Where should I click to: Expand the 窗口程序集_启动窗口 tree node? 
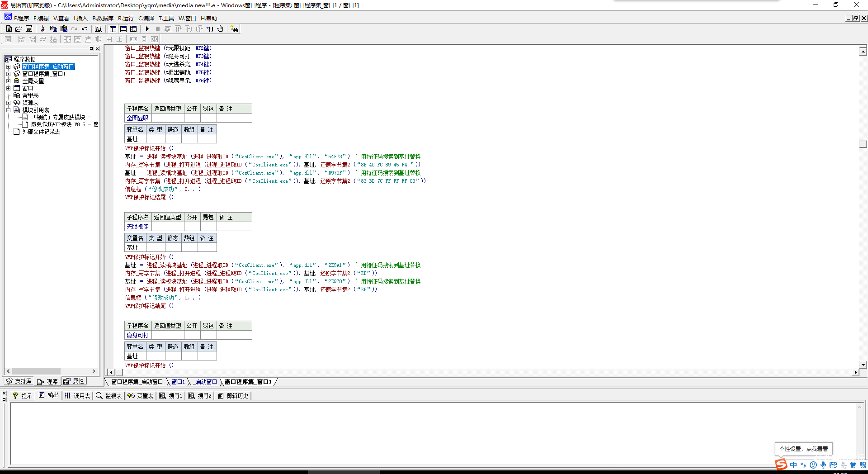coord(8,66)
